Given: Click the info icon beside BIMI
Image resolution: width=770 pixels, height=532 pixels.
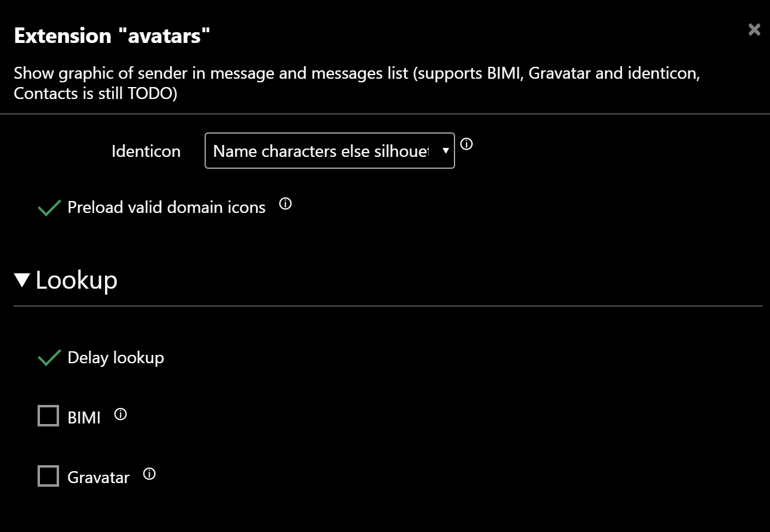Looking at the screenshot, I should click(120, 414).
